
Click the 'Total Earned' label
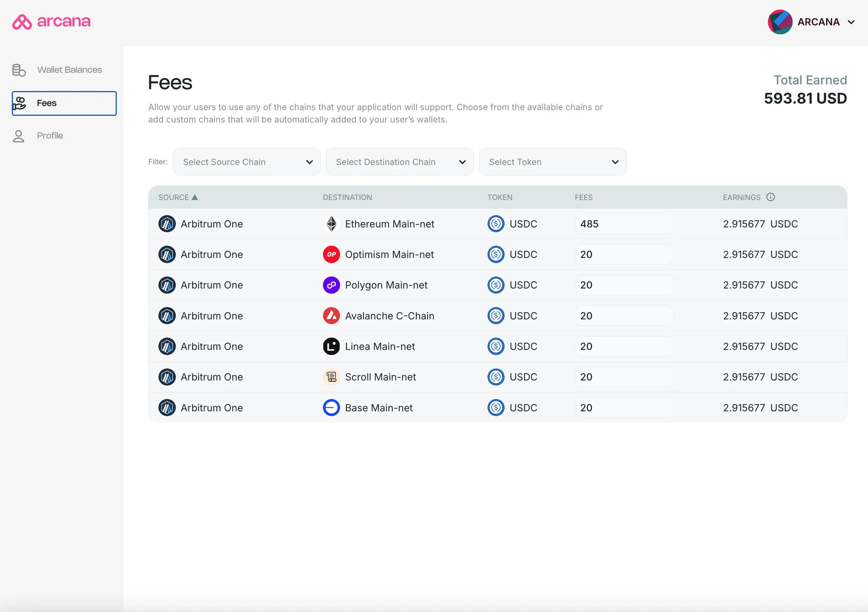click(810, 80)
